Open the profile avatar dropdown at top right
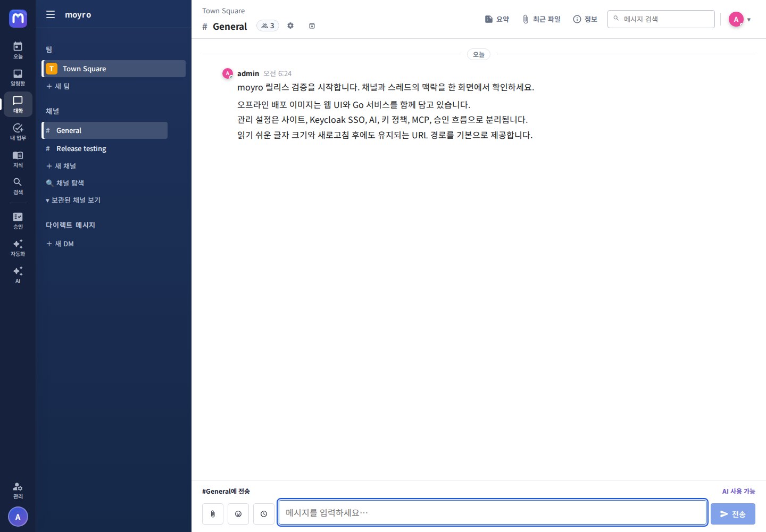This screenshot has width=766, height=532. pyautogui.click(x=740, y=19)
